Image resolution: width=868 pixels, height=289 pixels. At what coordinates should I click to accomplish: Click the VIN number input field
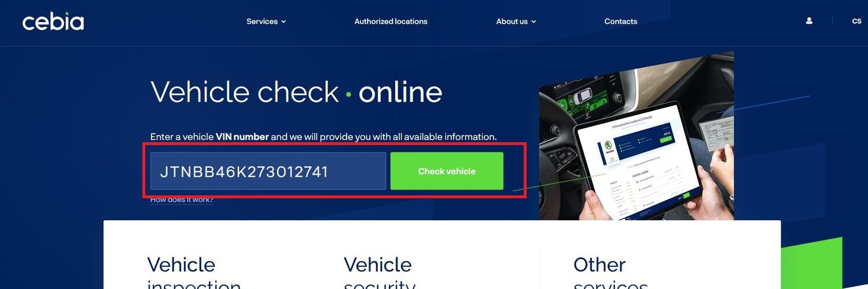(x=268, y=171)
